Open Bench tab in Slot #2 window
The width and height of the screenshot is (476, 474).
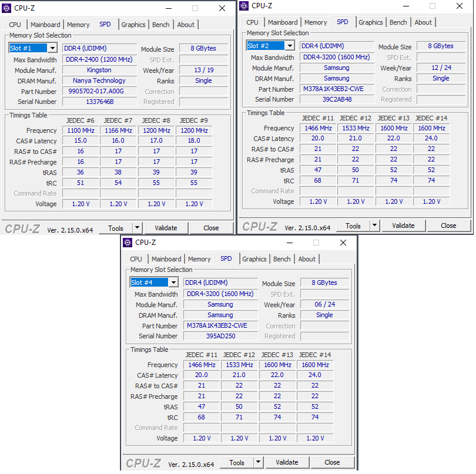click(398, 22)
